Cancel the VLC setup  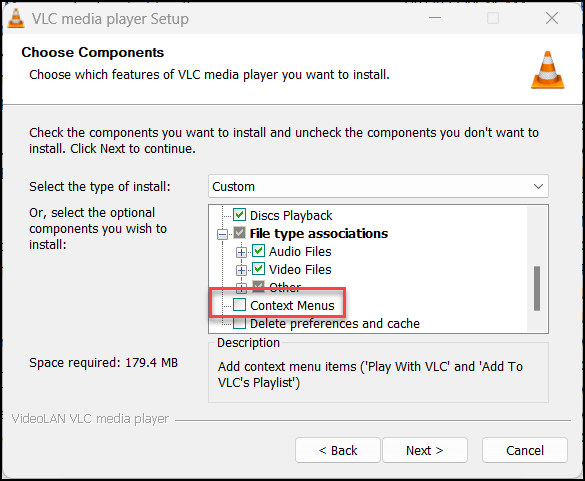click(525, 450)
